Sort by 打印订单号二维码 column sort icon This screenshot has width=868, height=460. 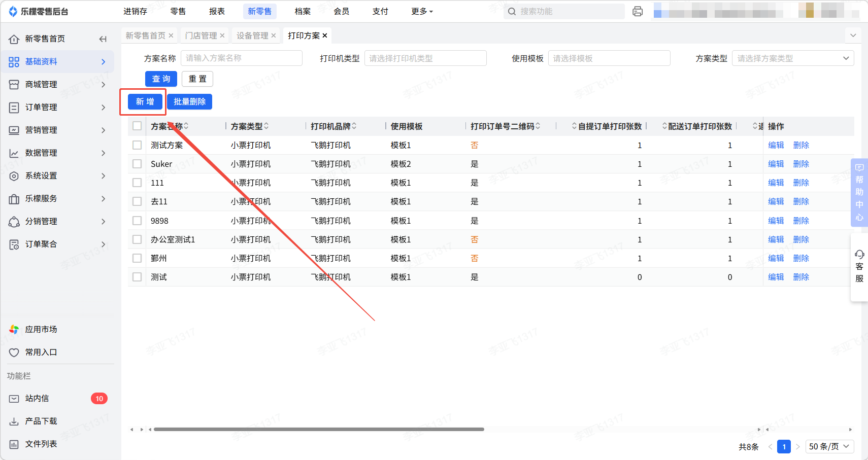point(538,126)
